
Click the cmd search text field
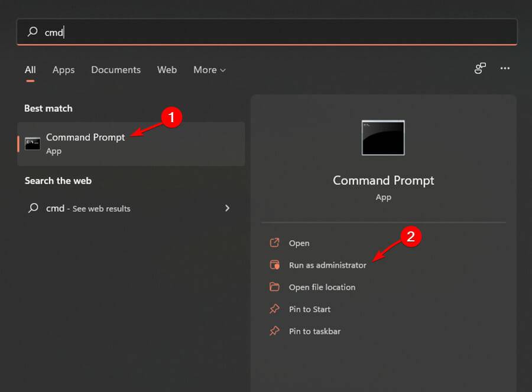266,32
